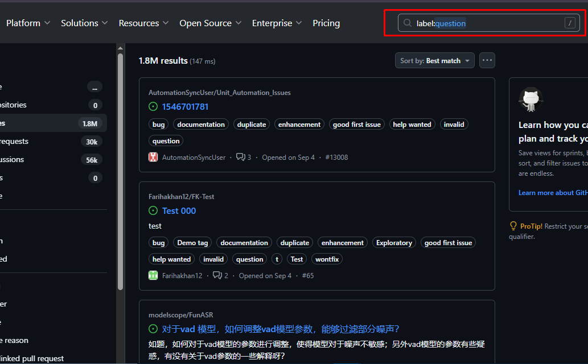Open the Platform menu
Screen dimensions: 588x364
28,23
